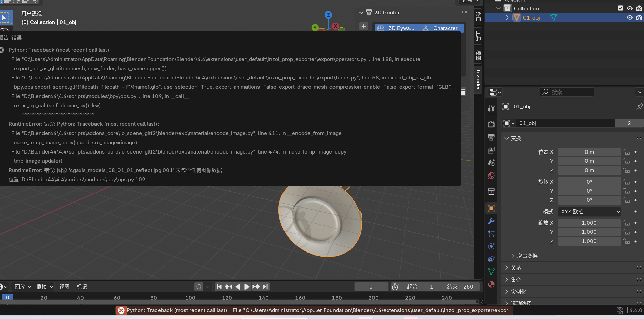Screen dimensions: 644x319
Task: Jump to the next keyframe
Action: click(256, 286)
